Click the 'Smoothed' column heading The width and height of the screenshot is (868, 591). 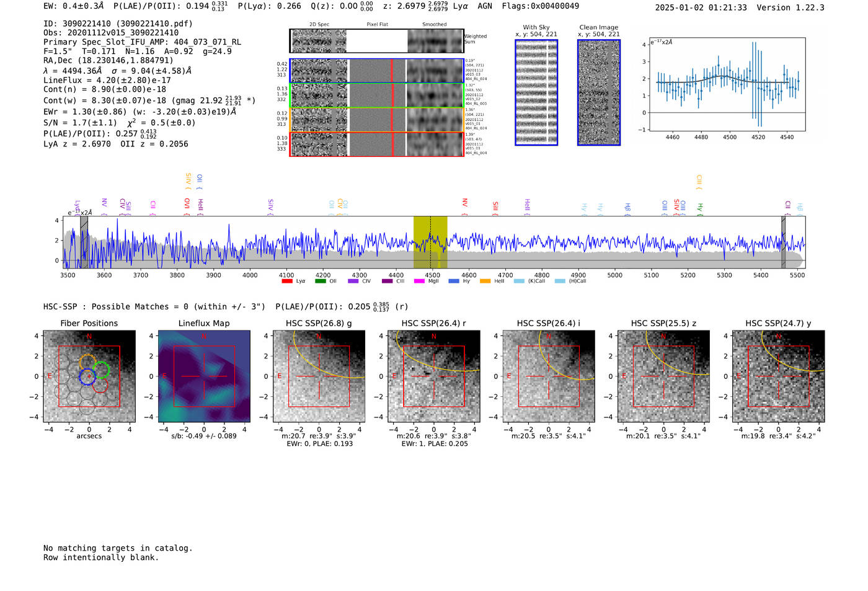[x=435, y=24]
